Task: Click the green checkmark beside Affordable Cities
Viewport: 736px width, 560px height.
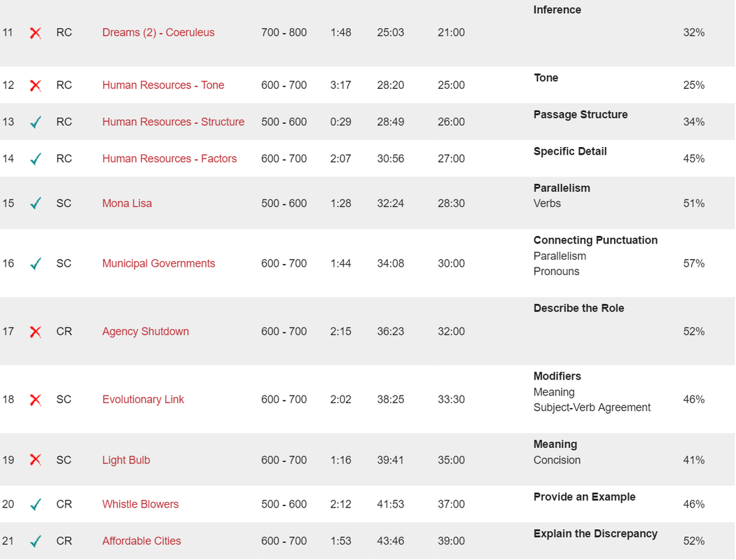Action: click(x=36, y=541)
